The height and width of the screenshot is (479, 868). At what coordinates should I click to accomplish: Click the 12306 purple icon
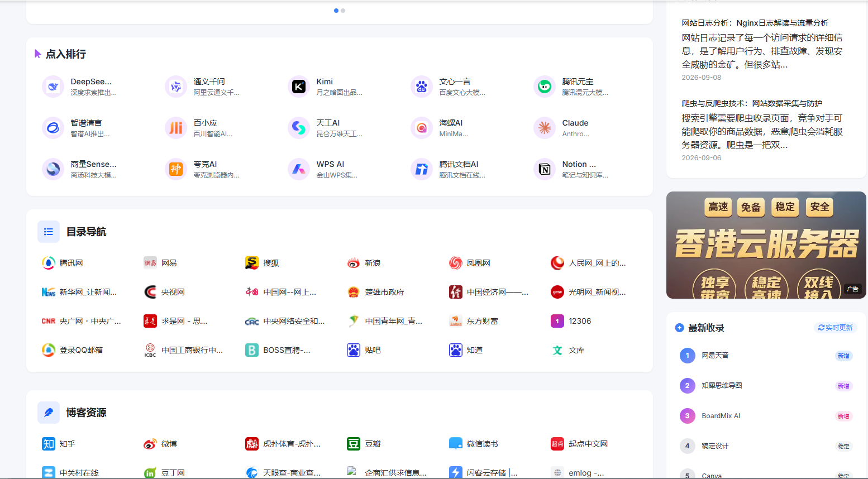(x=557, y=321)
